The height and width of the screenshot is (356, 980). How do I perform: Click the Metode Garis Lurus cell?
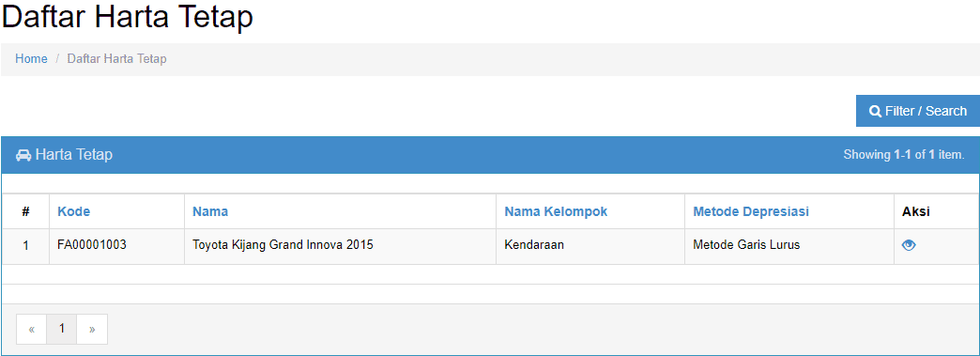point(789,245)
